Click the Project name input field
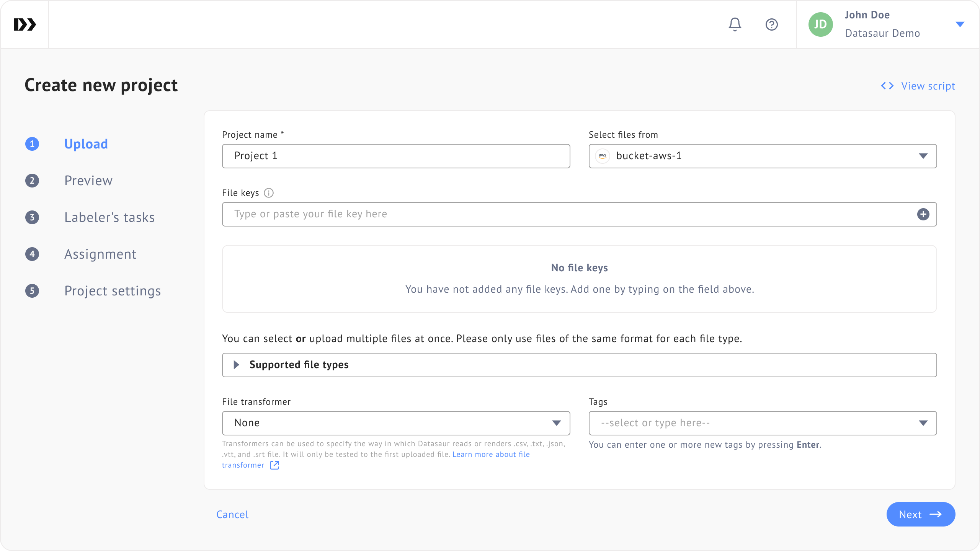 (x=396, y=156)
